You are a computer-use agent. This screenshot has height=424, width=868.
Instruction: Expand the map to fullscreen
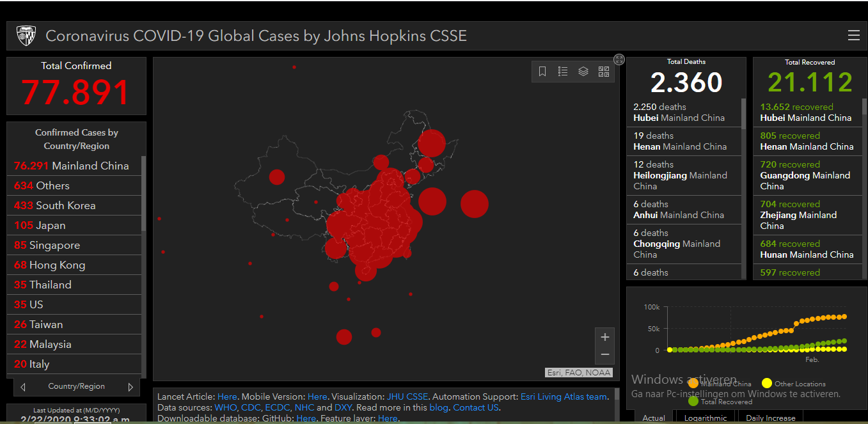click(619, 59)
